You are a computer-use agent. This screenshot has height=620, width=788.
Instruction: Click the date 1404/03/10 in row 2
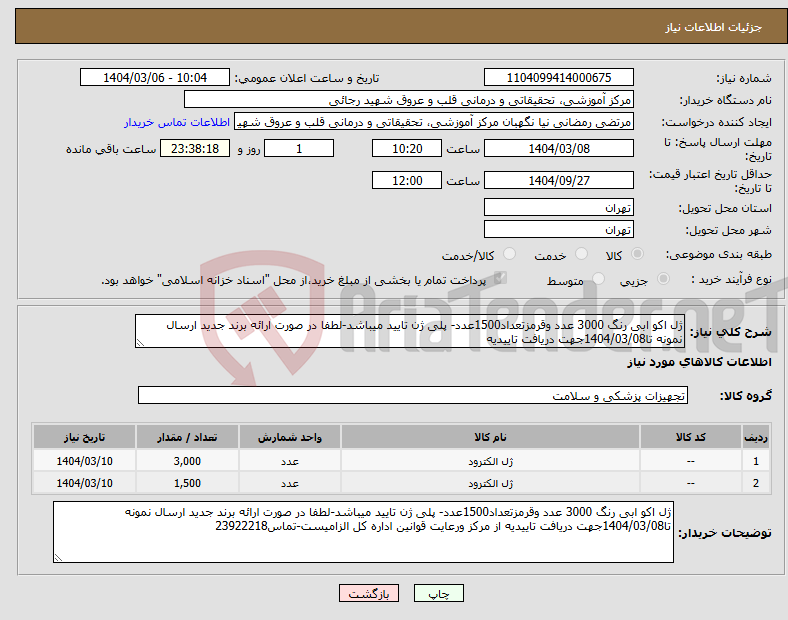click(84, 483)
